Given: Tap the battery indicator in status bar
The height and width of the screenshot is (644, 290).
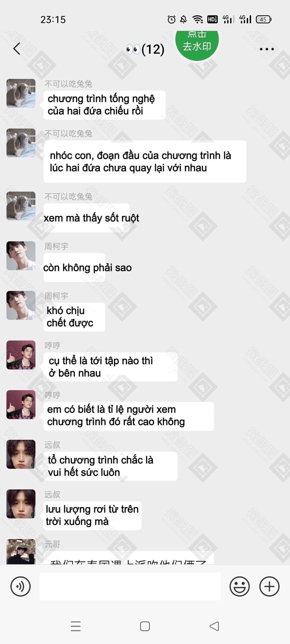Looking at the screenshot, I should 263,19.
